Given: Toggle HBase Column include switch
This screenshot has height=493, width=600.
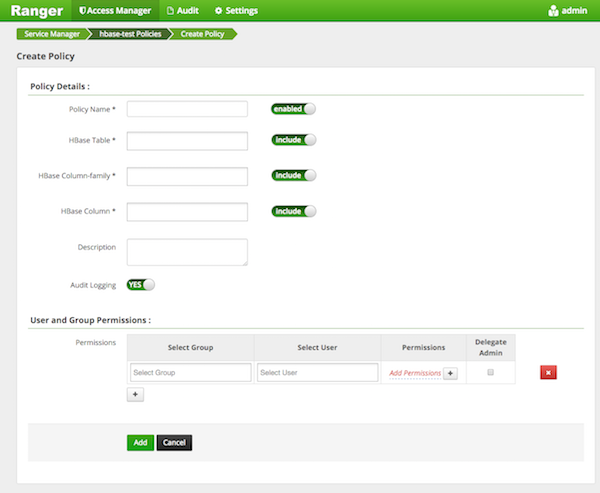Looking at the screenshot, I should pos(293,211).
